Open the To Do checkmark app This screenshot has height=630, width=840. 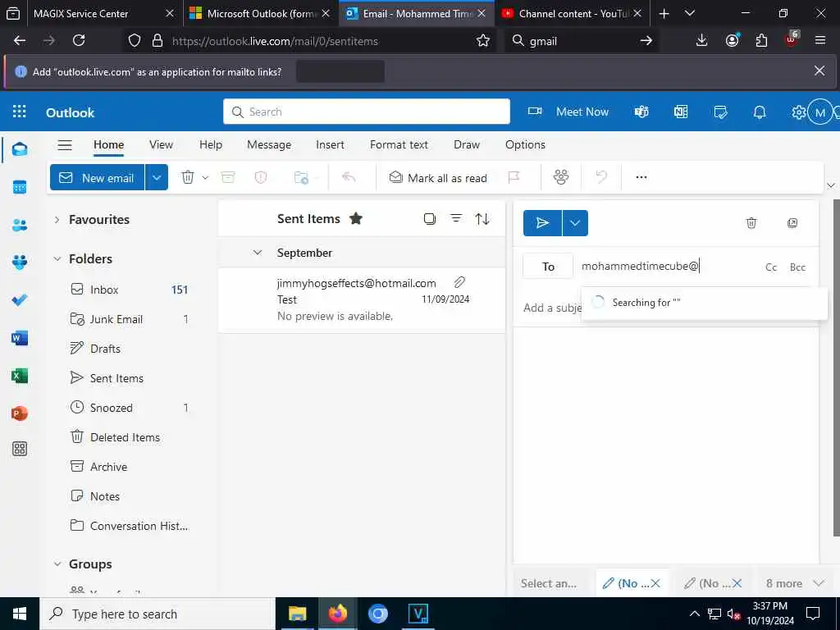pyautogui.click(x=20, y=300)
